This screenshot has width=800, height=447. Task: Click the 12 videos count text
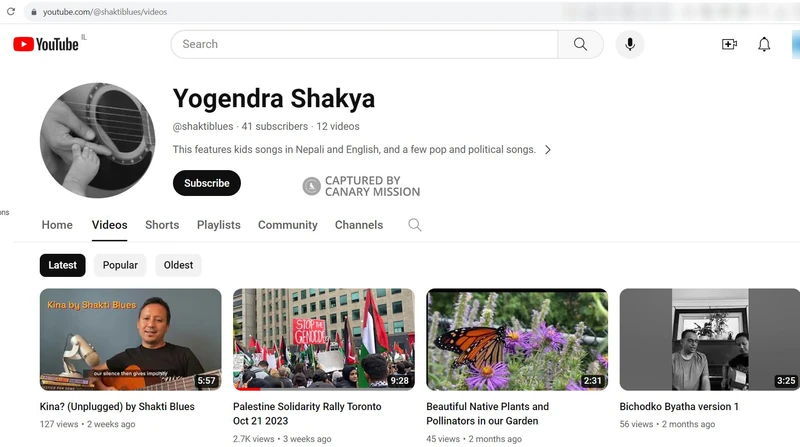point(338,127)
